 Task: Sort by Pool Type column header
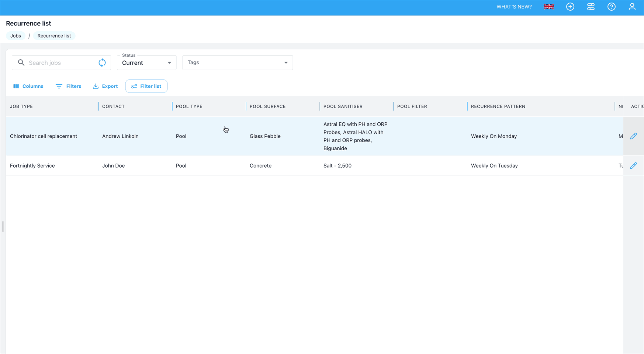[x=189, y=106]
